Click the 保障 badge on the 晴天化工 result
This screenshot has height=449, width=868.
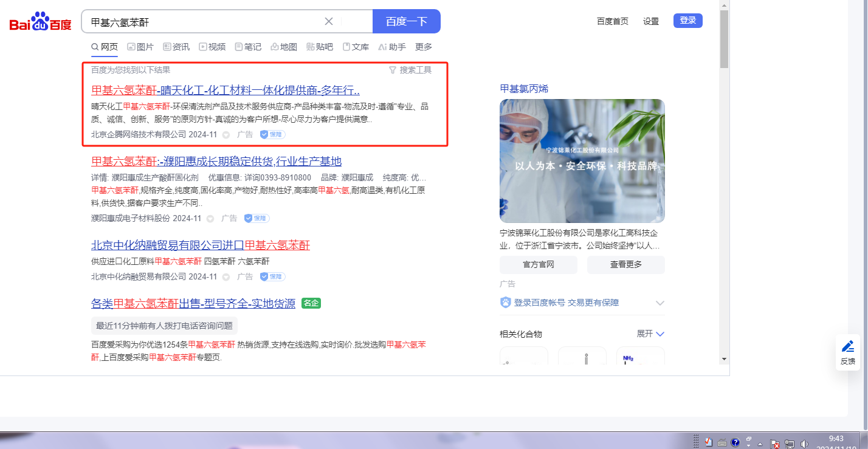coord(273,134)
